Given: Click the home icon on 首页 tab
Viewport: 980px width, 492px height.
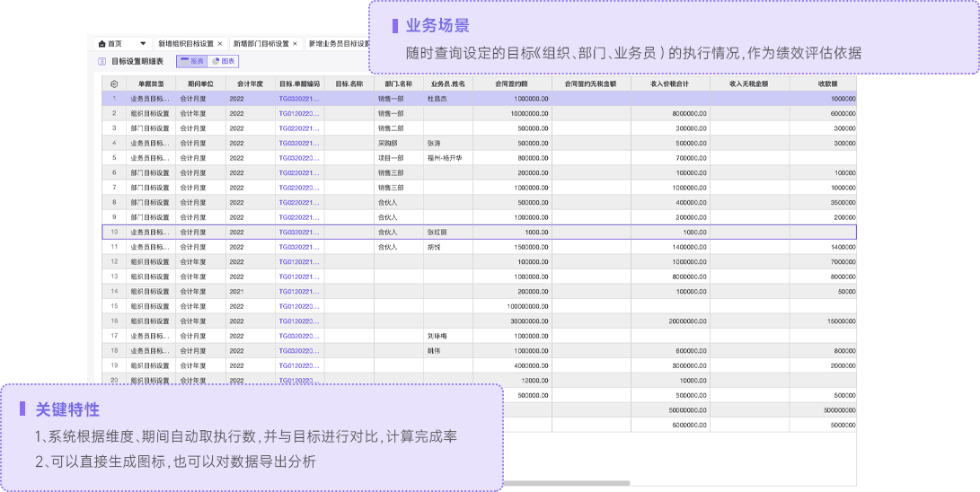Looking at the screenshot, I should click(102, 43).
